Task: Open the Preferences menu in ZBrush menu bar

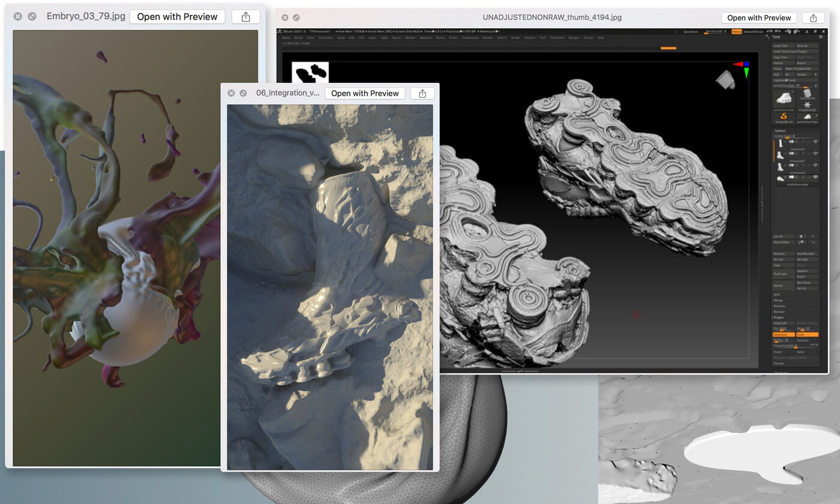Action: pyautogui.click(x=470, y=38)
